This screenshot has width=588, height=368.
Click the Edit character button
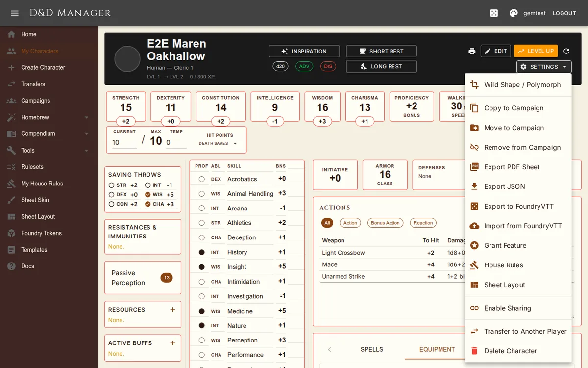tap(496, 51)
